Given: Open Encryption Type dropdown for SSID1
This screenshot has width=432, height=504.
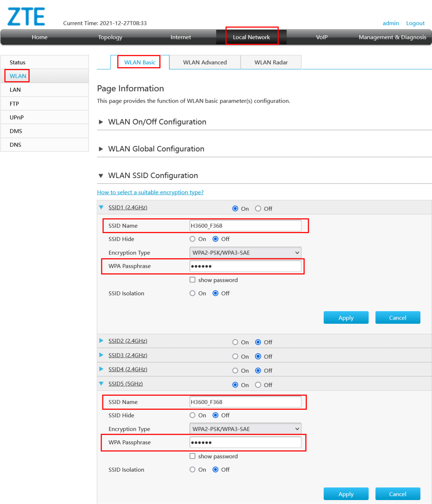Looking at the screenshot, I should click(x=245, y=253).
